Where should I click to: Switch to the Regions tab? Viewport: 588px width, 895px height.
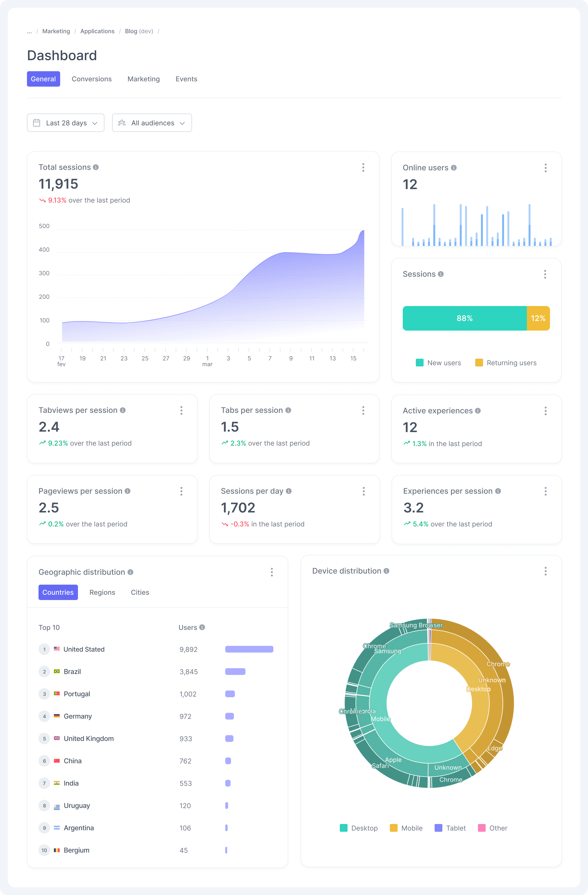[102, 592]
